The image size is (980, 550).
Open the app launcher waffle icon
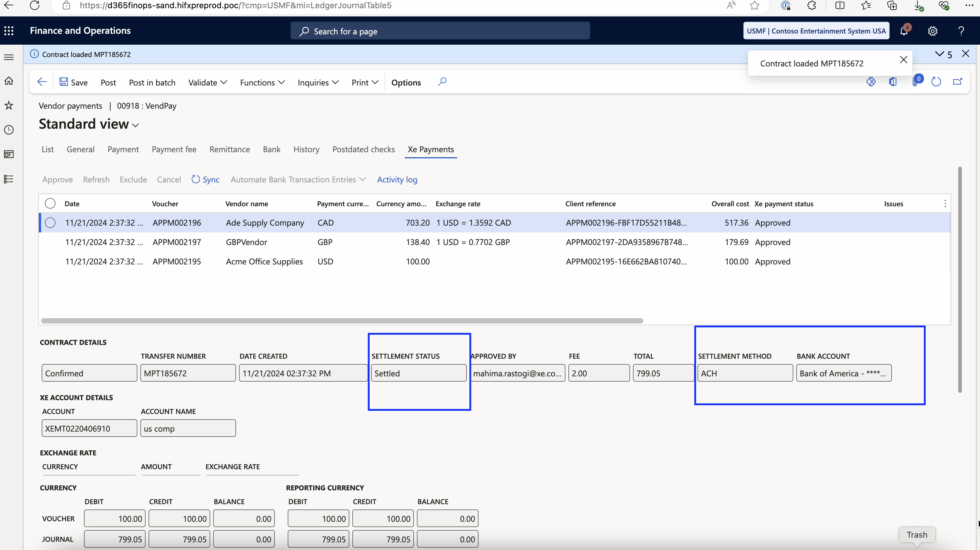point(9,31)
